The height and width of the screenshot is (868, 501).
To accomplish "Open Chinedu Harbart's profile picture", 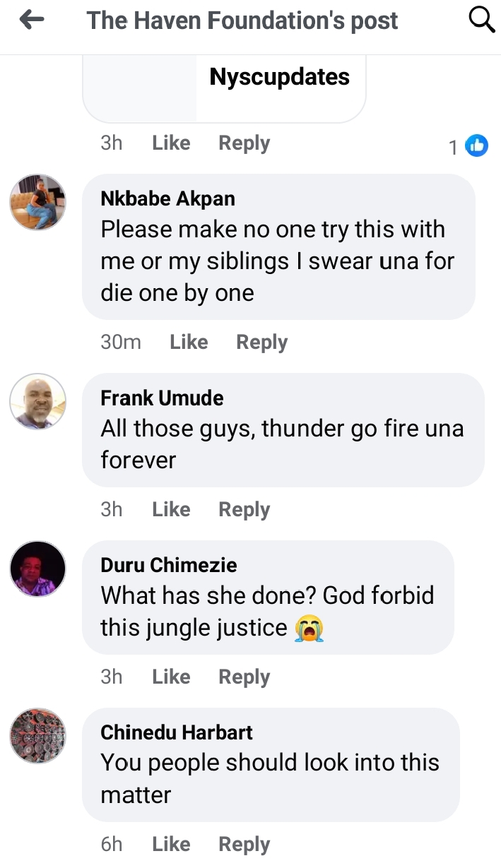I will [x=37, y=736].
